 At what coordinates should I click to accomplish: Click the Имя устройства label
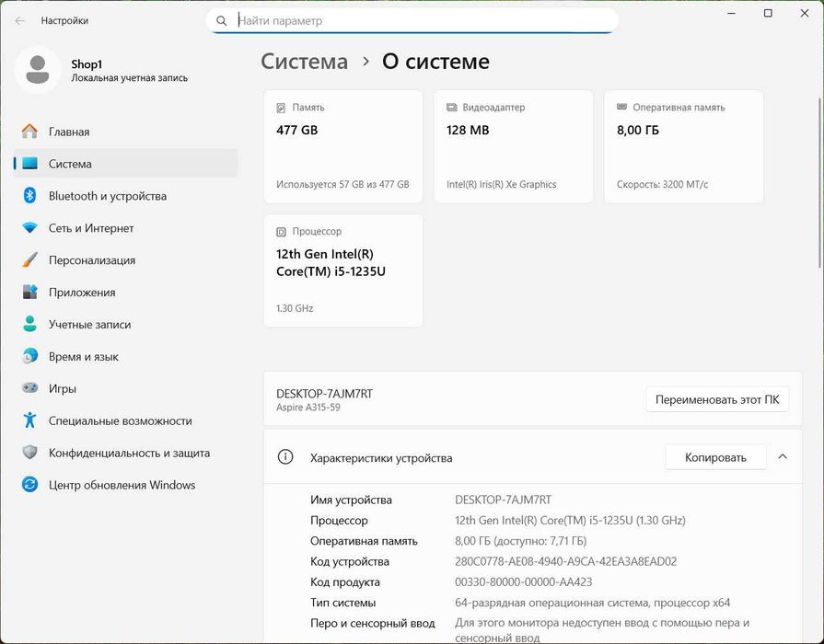(x=351, y=500)
